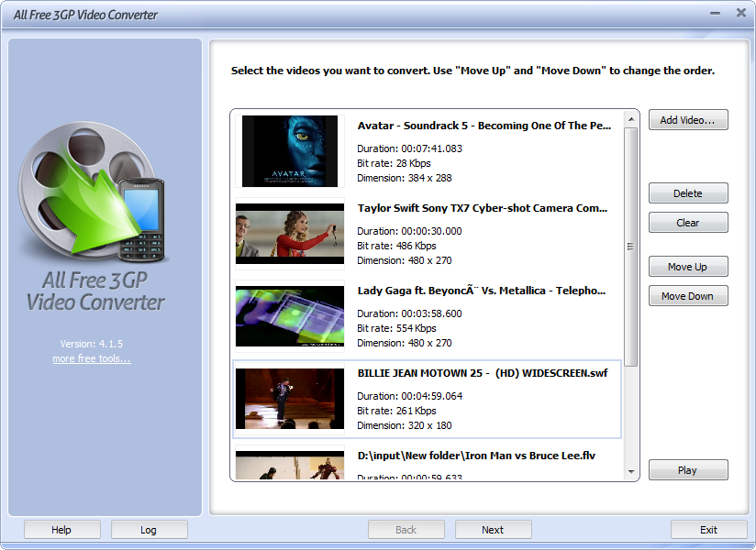Select the Avatar soundtrack video thumbnail

click(x=290, y=151)
